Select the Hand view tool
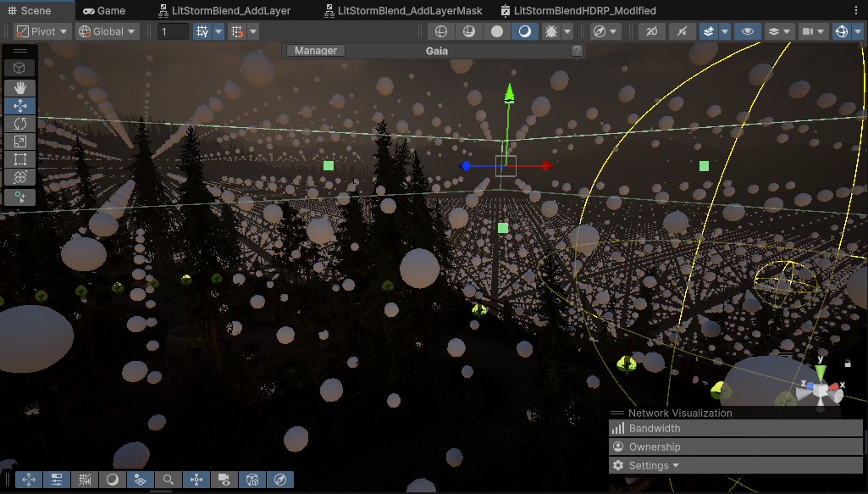 (20, 87)
